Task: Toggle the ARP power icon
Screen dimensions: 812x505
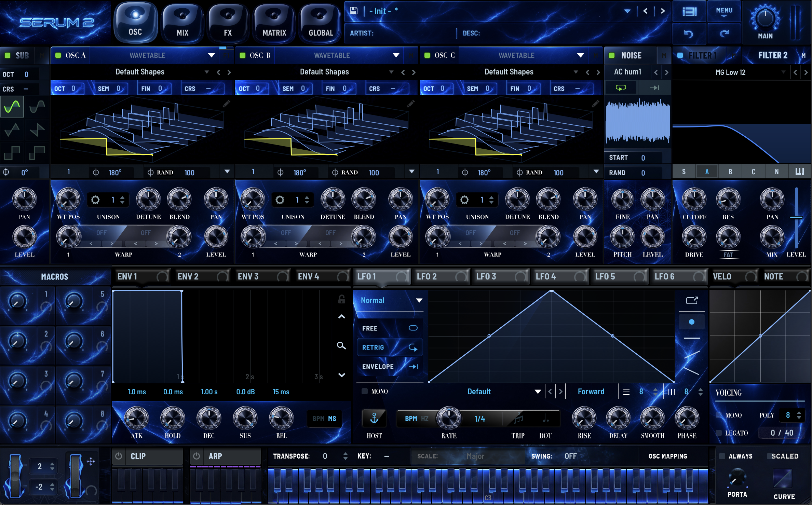Action: point(197,456)
